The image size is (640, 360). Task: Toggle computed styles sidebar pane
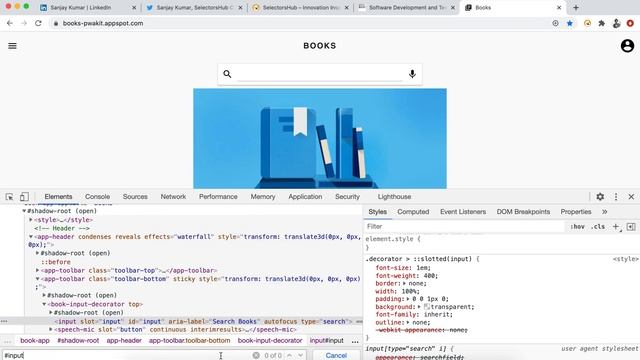tap(631, 227)
